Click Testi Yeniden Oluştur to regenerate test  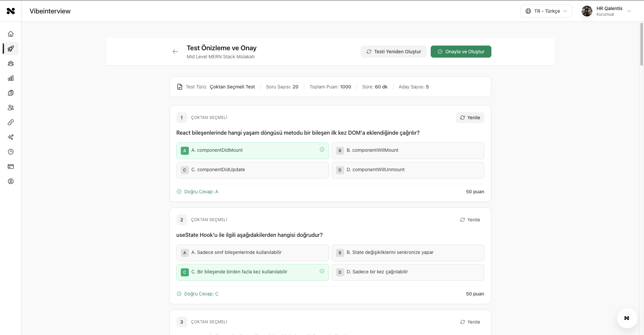coord(393,51)
